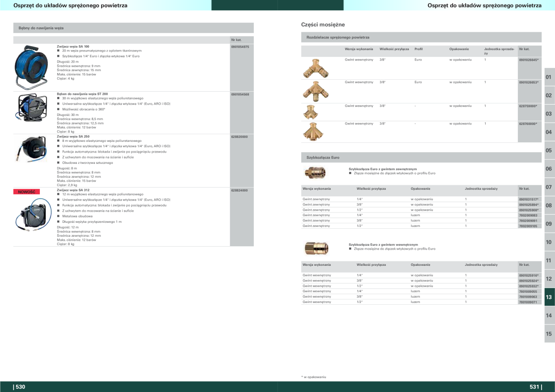This screenshot has width=555, height=392.
Task: Open chapter tab 10
Action: pyautogui.click(x=549, y=242)
